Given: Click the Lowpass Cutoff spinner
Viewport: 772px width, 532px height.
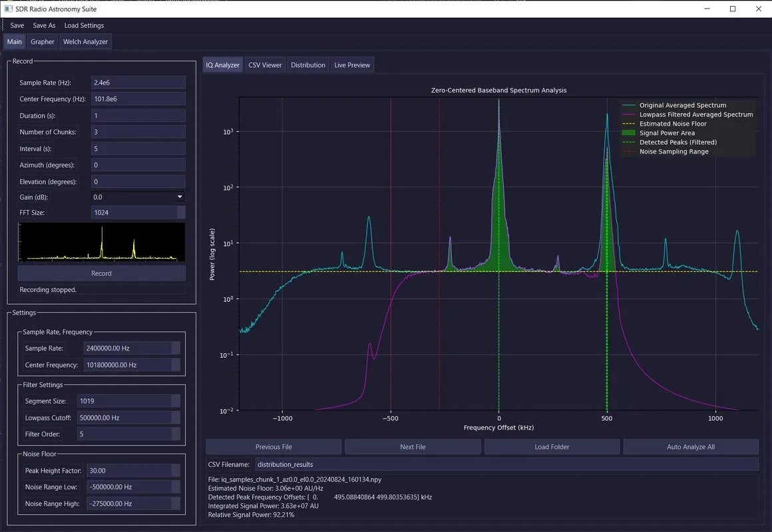Looking at the screenshot, I should tap(176, 418).
